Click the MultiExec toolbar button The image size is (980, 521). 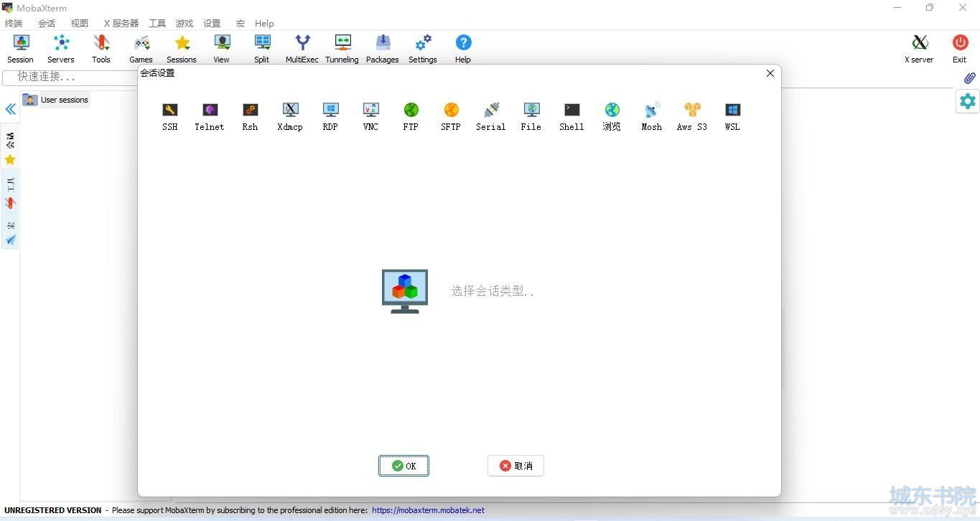tap(302, 49)
